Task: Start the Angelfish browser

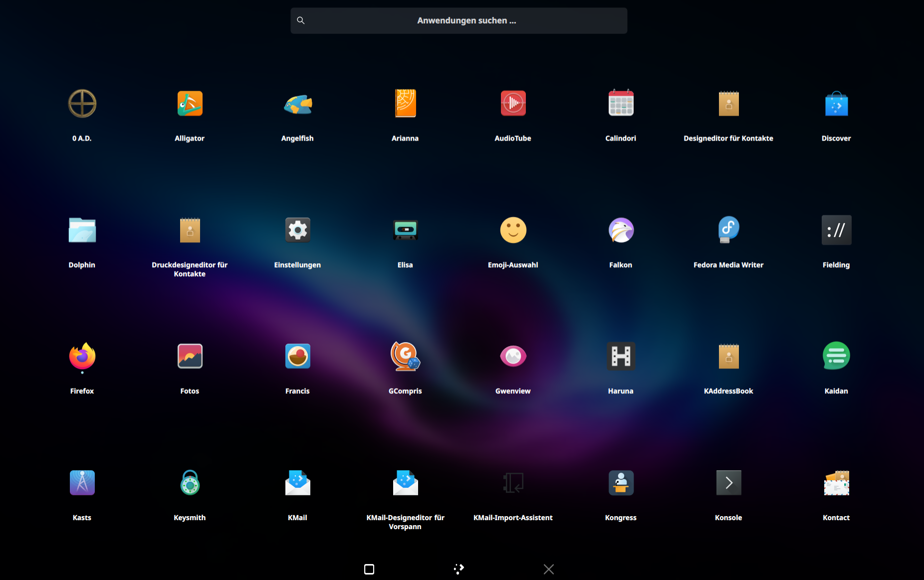Action: (298, 104)
